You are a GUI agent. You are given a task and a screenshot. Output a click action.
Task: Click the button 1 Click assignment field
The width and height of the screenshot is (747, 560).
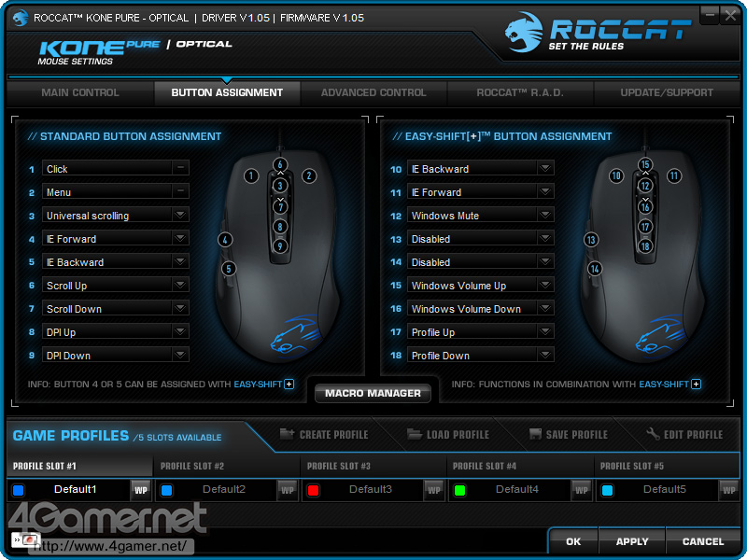tap(116, 169)
